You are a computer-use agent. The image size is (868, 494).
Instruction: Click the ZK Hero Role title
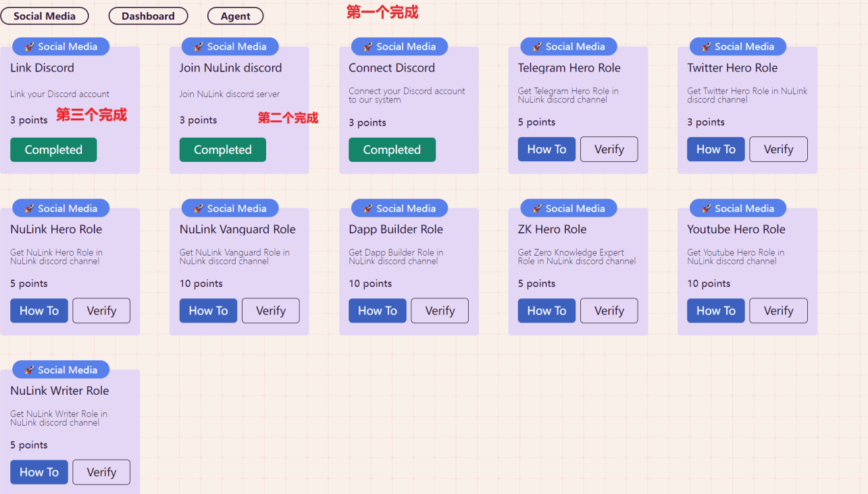pyautogui.click(x=552, y=229)
